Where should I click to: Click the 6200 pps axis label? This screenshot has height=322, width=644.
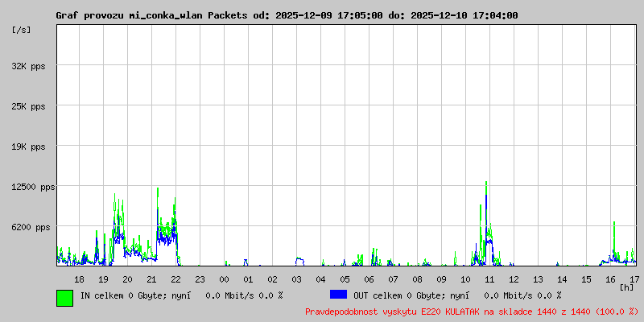point(31,227)
